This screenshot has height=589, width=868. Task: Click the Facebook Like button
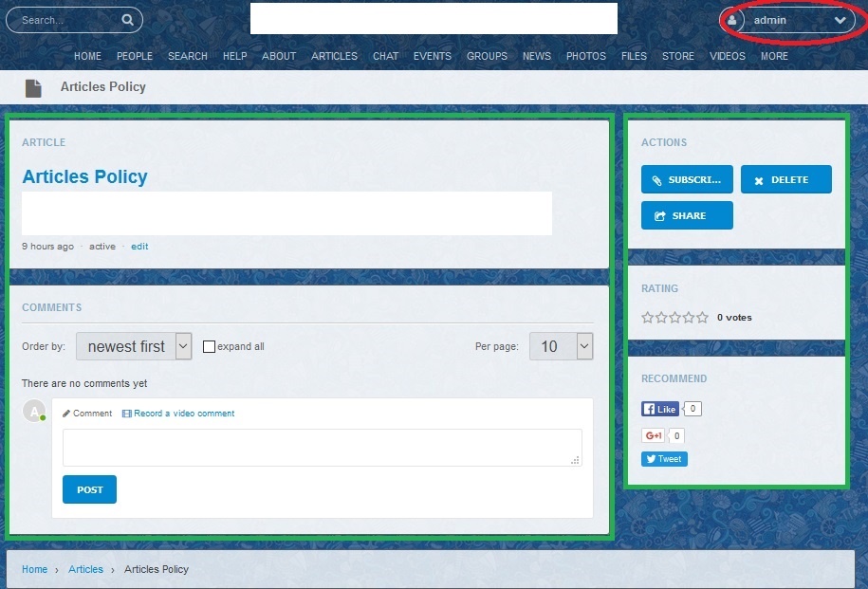coord(660,409)
